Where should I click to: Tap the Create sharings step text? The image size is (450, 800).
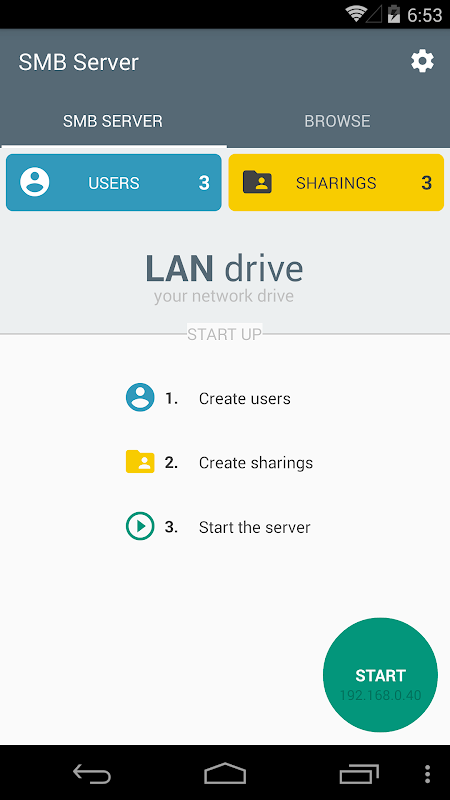tap(256, 463)
